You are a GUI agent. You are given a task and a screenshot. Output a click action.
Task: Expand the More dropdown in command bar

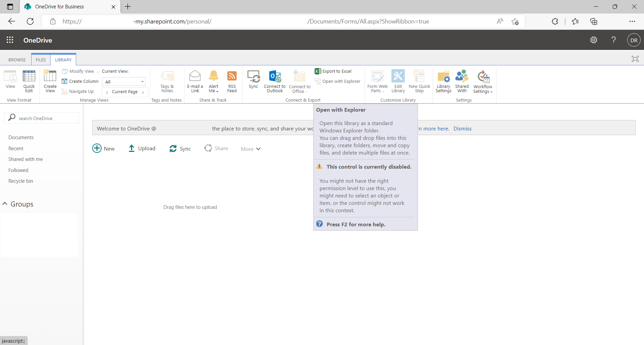251,149
